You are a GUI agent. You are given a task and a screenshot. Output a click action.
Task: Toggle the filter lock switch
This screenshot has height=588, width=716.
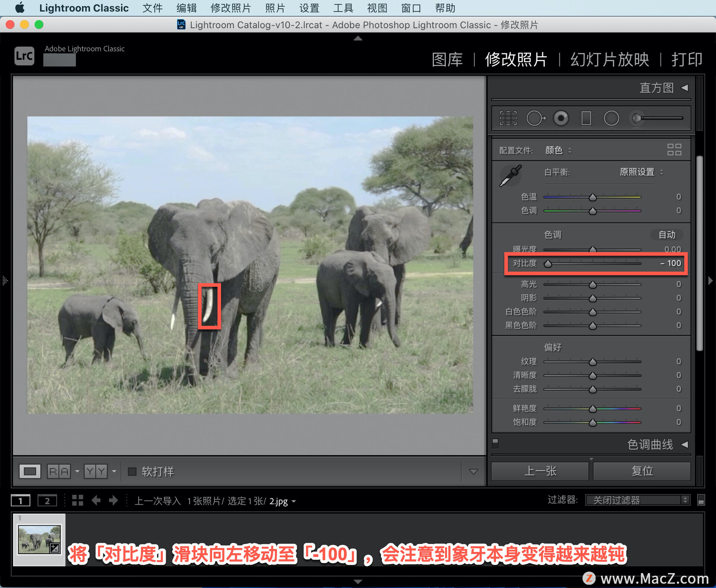tap(701, 500)
